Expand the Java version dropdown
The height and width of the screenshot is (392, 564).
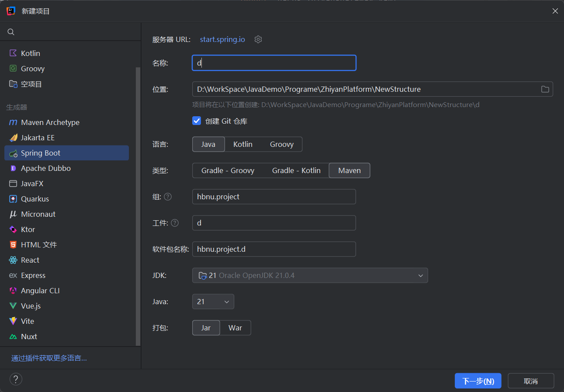point(213,302)
